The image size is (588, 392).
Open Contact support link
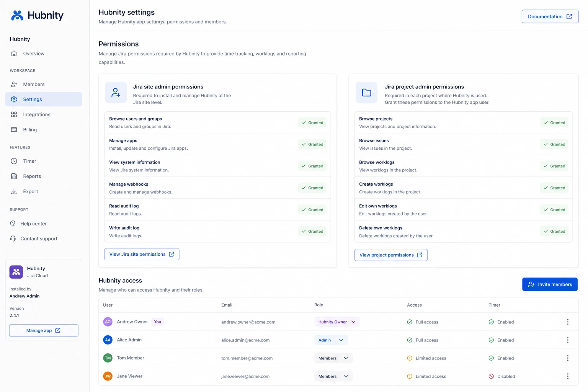click(39, 238)
